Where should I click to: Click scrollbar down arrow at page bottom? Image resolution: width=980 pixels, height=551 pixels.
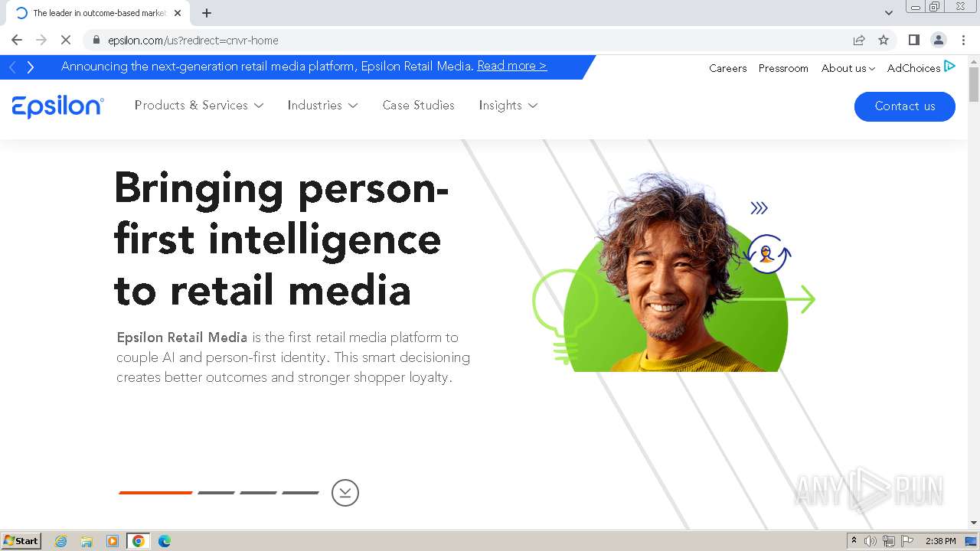point(974,523)
